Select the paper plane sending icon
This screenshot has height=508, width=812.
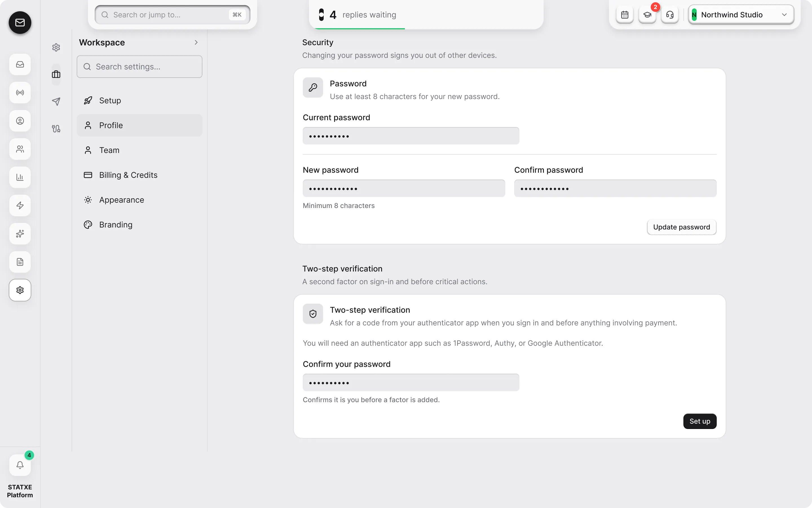click(x=56, y=102)
